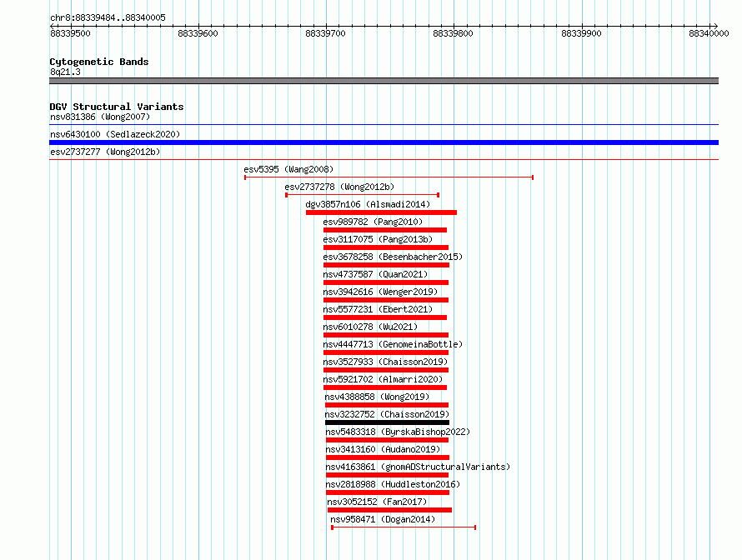Screen dimensions: 742x560
Task: Click the black nsv3232752 variant bar
Action: tap(387, 422)
